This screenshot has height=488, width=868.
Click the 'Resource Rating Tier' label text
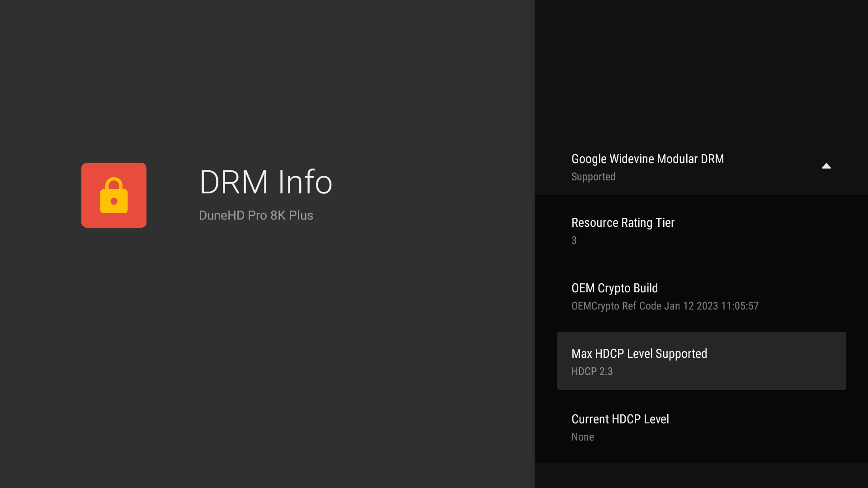[623, 223]
